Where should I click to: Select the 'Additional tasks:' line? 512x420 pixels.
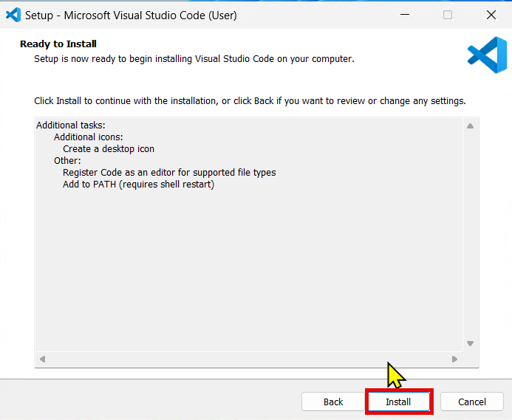point(71,125)
